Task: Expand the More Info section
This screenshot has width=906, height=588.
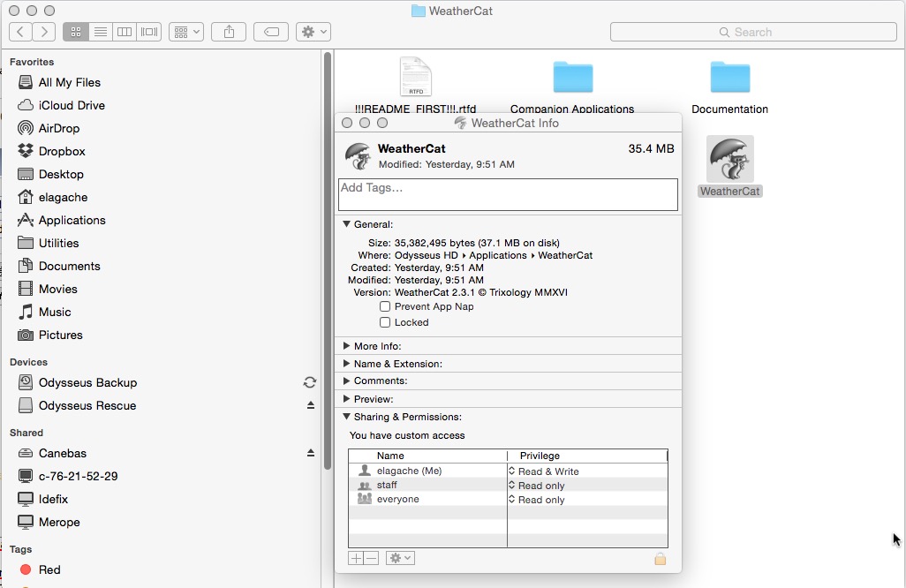Action: 347,346
